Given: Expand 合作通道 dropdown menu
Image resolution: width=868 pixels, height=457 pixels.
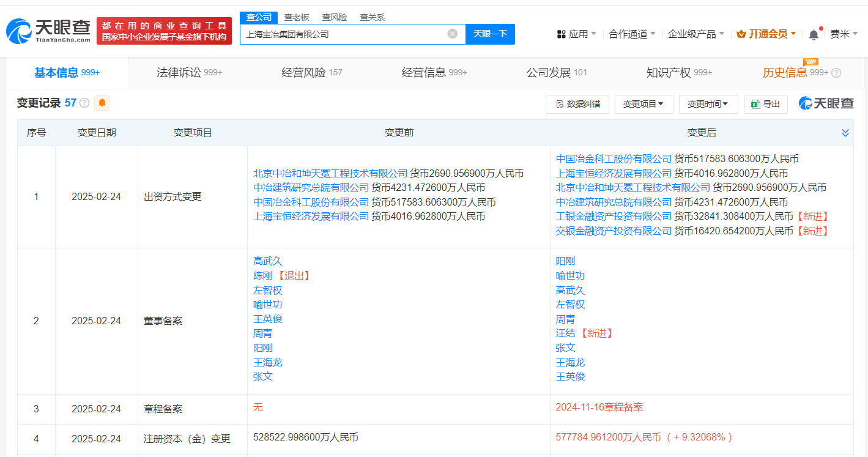Looking at the screenshot, I should [x=632, y=34].
